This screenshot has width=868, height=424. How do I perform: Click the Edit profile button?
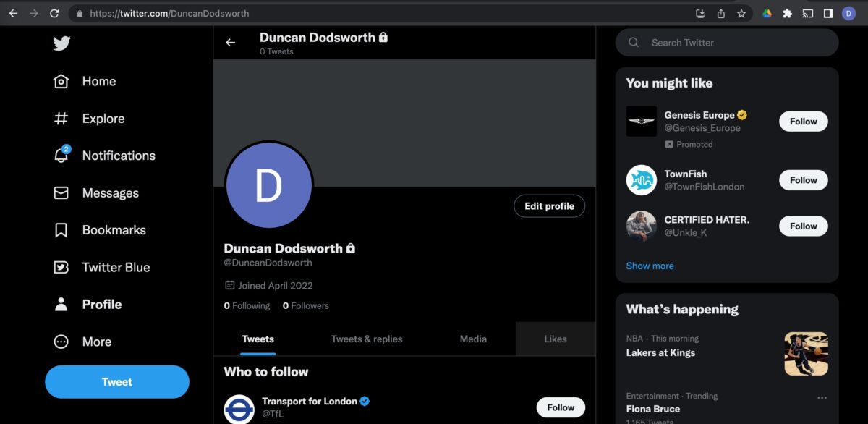click(550, 206)
